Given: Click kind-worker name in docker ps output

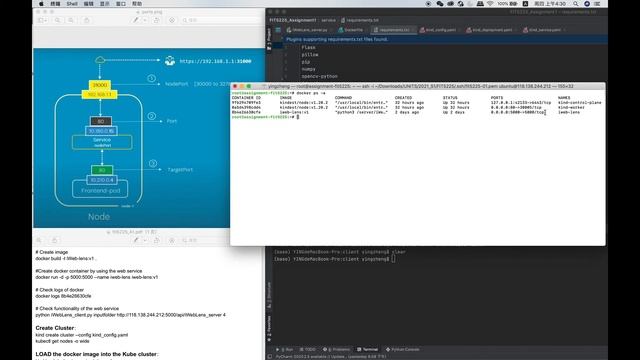Looking at the screenshot, I should [571, 107].
